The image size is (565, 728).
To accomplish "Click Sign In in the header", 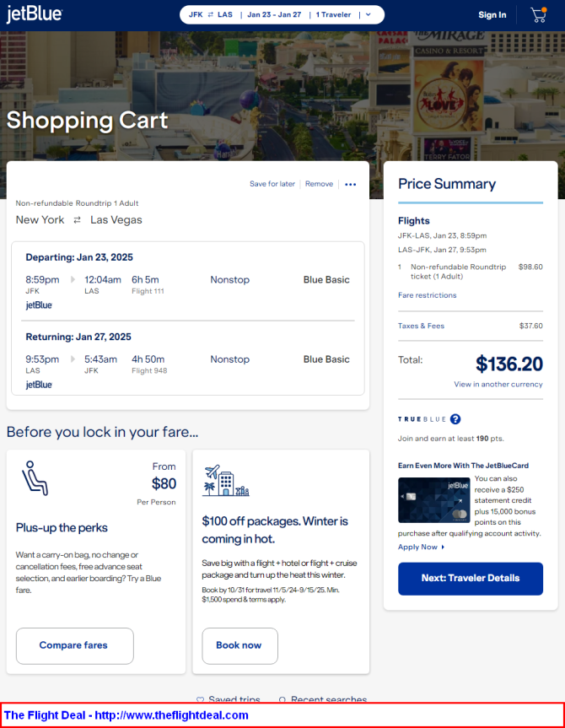I will coord(492,15).
